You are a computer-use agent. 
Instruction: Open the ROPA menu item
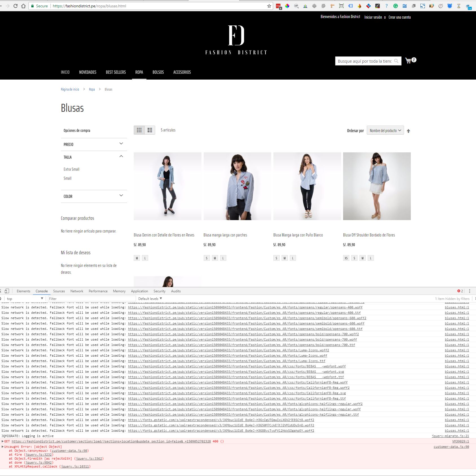tap(139, 72)
